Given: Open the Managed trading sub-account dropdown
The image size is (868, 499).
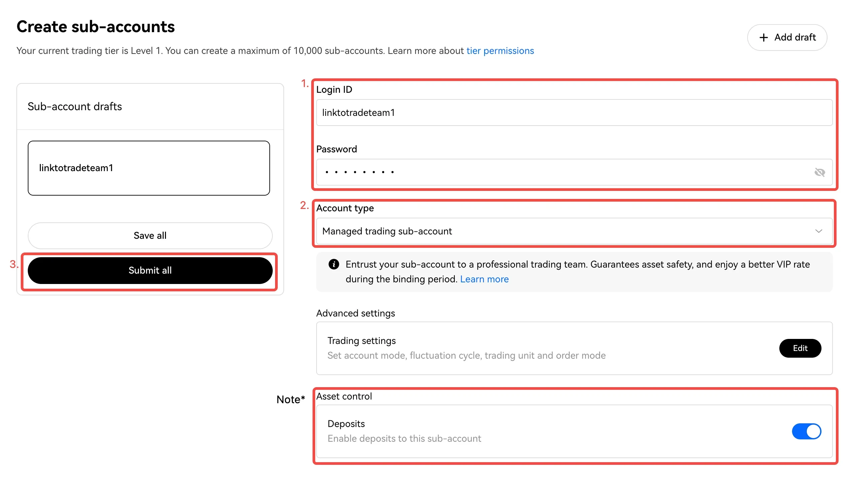Looking at the screenshot, I should click(574, 231).
